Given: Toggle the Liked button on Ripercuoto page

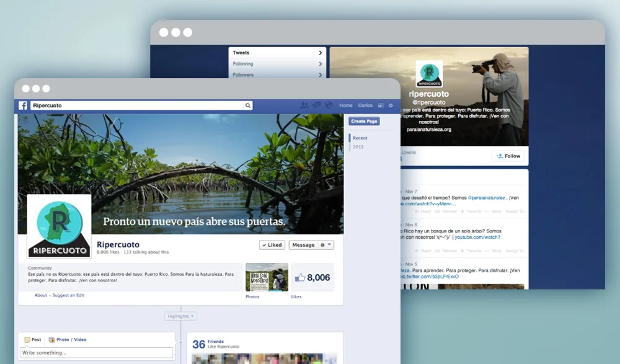Looking at the screenshot, I should (x=272, y=245).
